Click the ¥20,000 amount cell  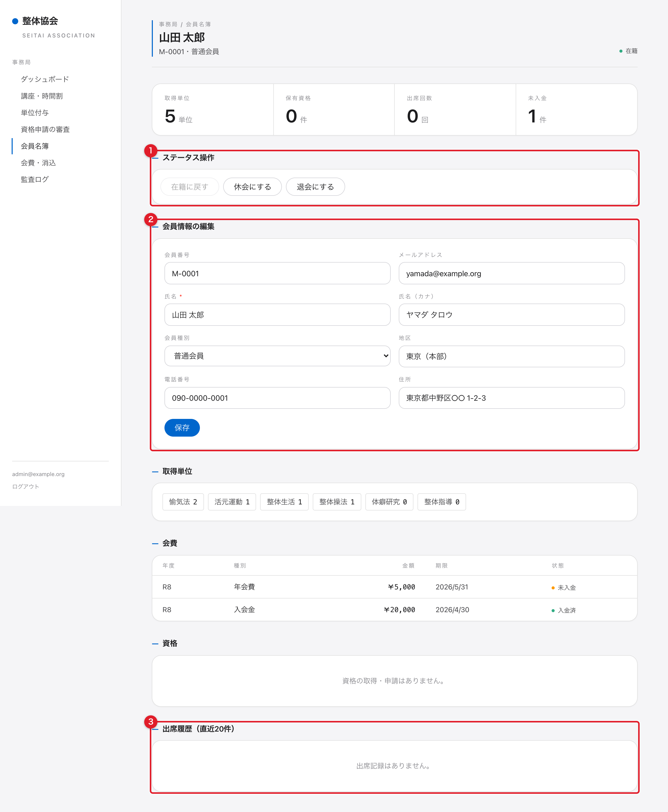400,610
